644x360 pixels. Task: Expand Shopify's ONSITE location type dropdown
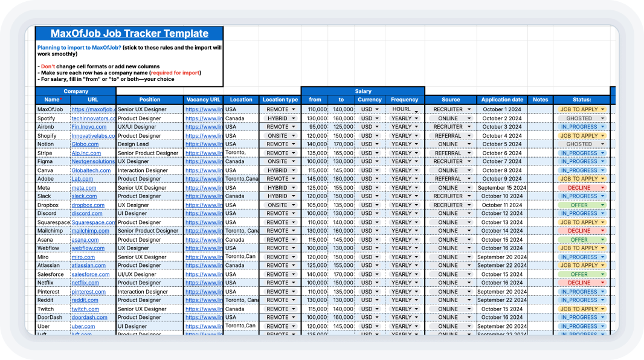point(280,135)
